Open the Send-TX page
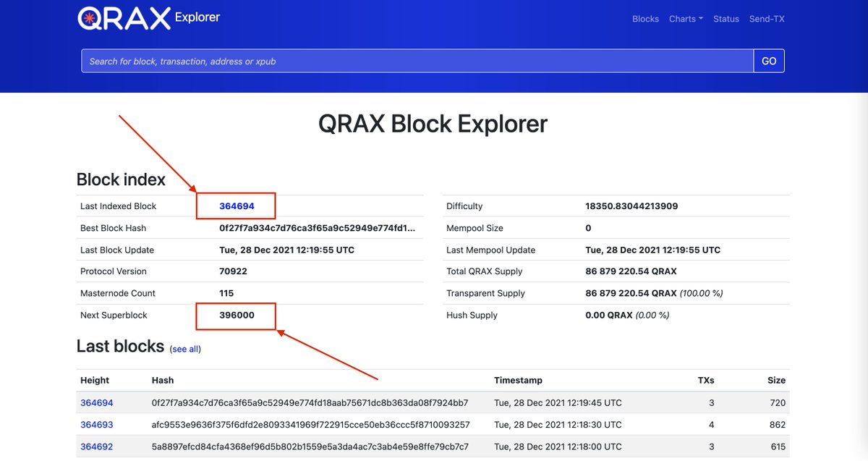868x461 pixels. click(x=767, y=19)
